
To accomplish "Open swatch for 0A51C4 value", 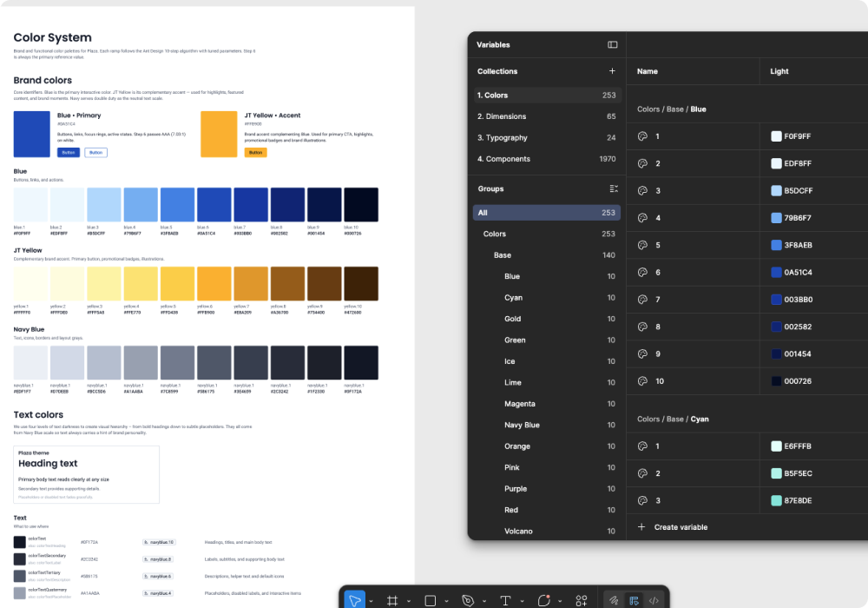I will (x=776, y=273).
